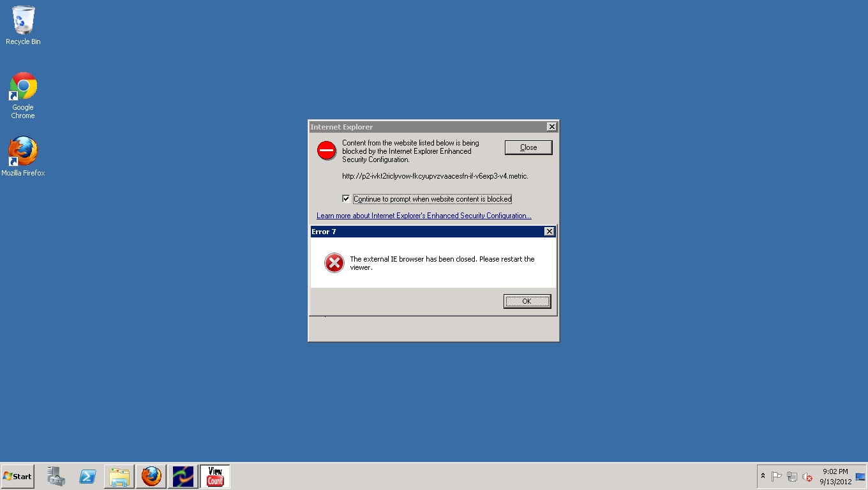Viewport: 868px width, 490px height.
Task: Switch to Firefox in the taskbar
Action: 151,476
